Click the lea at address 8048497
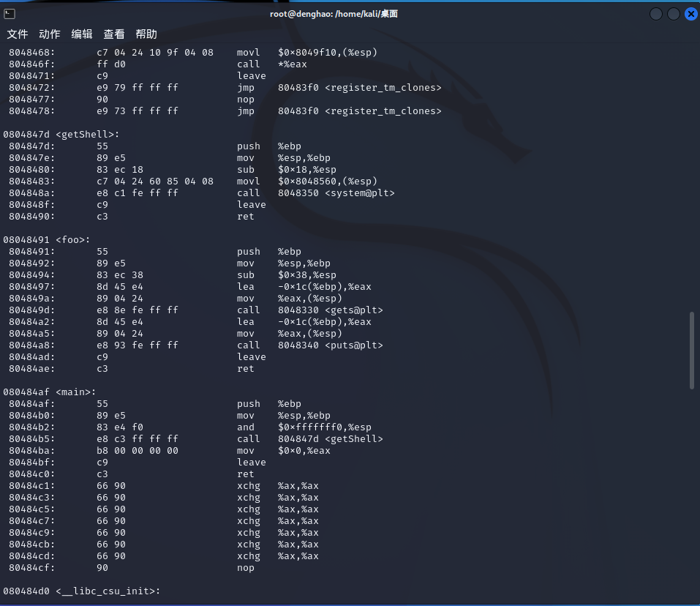The height and width of the screenshot is (606, 700). [x=304, y=287]
